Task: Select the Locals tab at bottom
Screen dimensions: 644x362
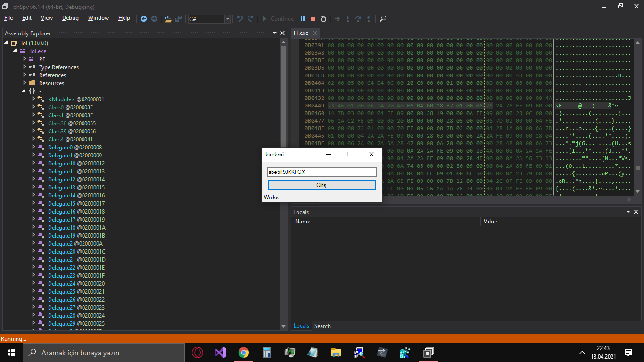Action: pos(301,326)
